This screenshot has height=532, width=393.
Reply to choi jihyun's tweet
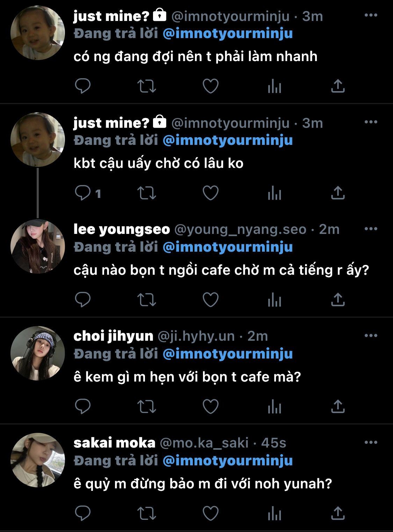click(83, 406)
